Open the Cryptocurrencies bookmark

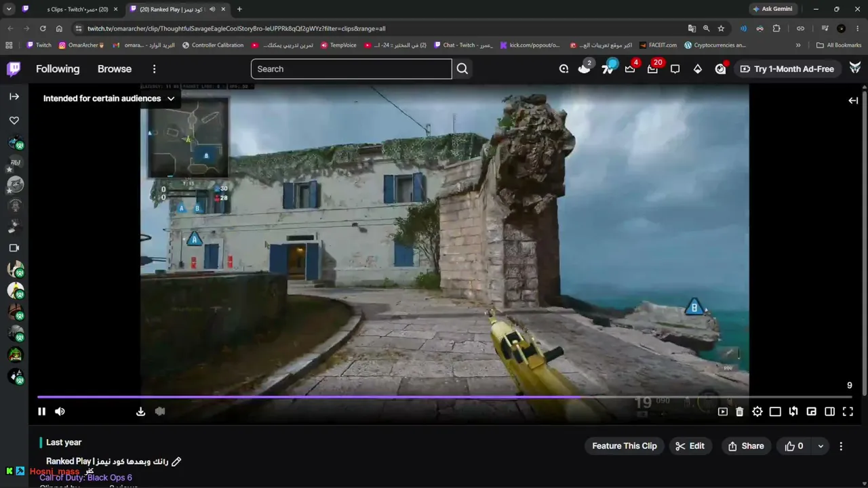click(x=715, y=45)
